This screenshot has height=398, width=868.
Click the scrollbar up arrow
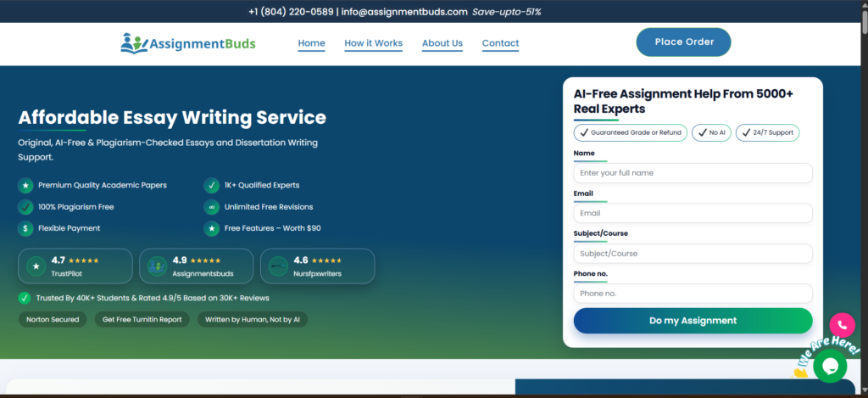coord(863,4)
